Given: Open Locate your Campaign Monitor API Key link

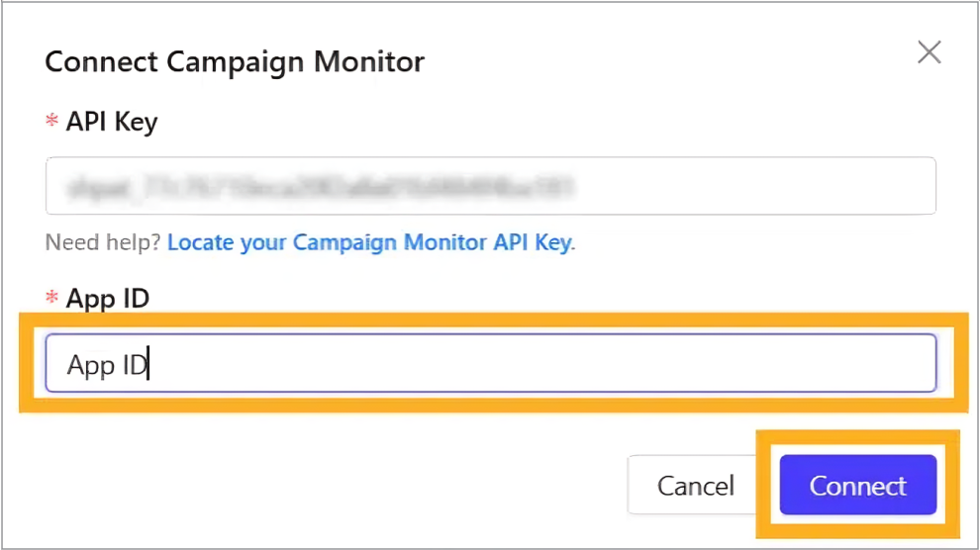Looking at the screenshot, I should pyautogui.click(x=370, y=242).
